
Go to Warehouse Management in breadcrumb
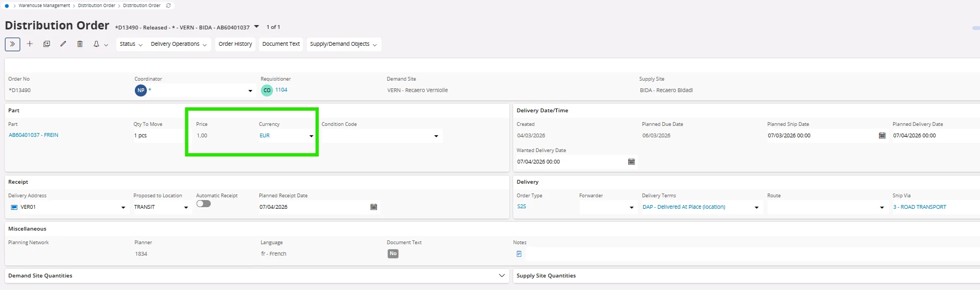coord(44,5)
